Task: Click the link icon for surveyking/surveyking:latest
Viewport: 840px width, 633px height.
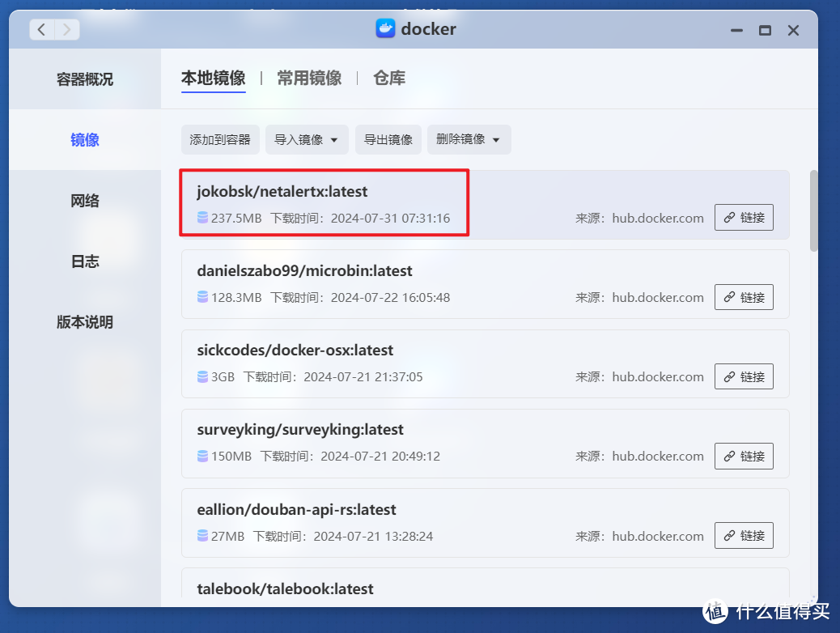Action: [x=744, y=456]
